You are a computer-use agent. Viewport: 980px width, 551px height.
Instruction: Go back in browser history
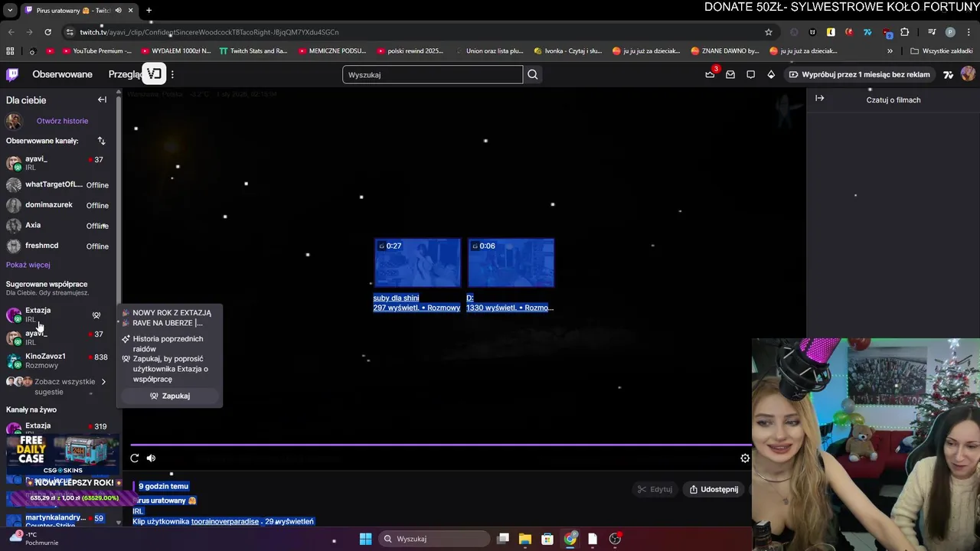click(x=11, y=32)
